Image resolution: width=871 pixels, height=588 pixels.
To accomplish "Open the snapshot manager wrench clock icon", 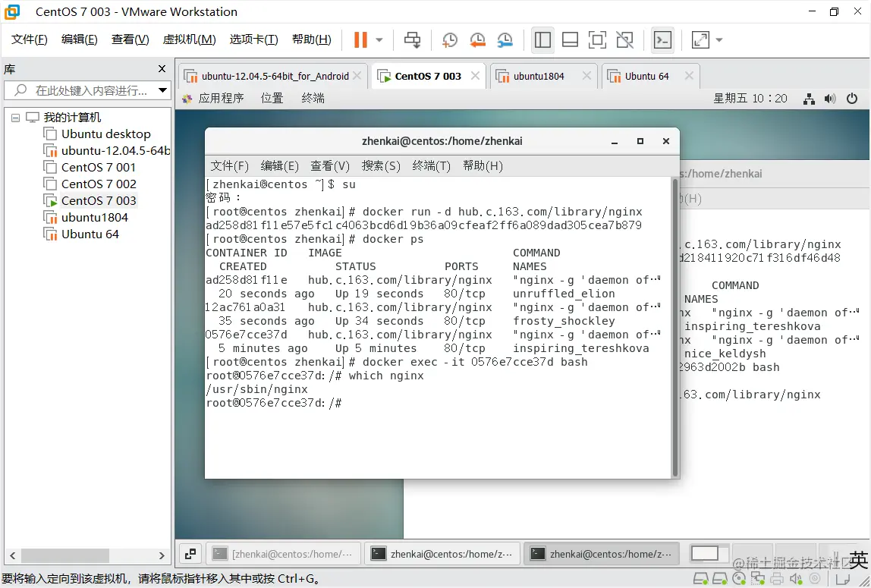I will pyautogui.click(x=505, y=39).
